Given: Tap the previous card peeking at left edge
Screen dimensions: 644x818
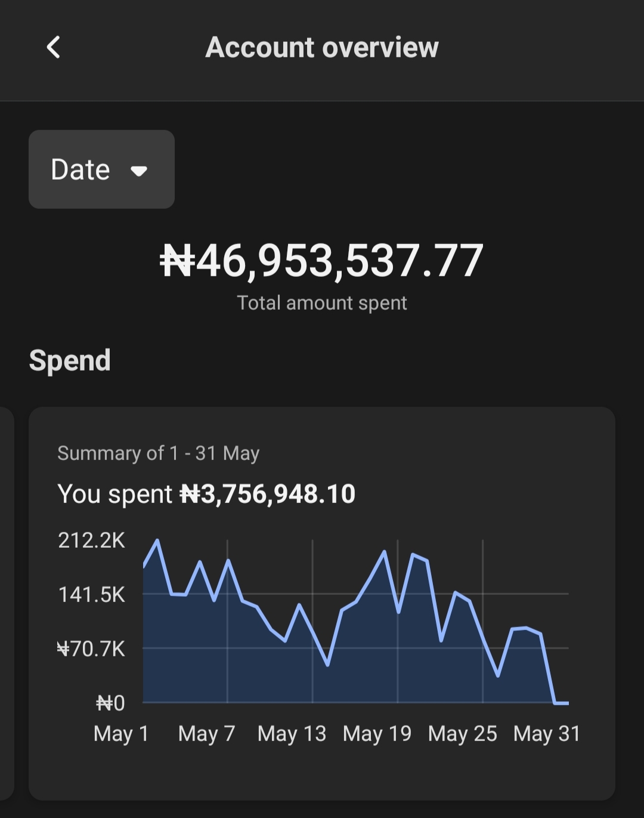Looking at the screenshot, I should click(x=7, y=603).
